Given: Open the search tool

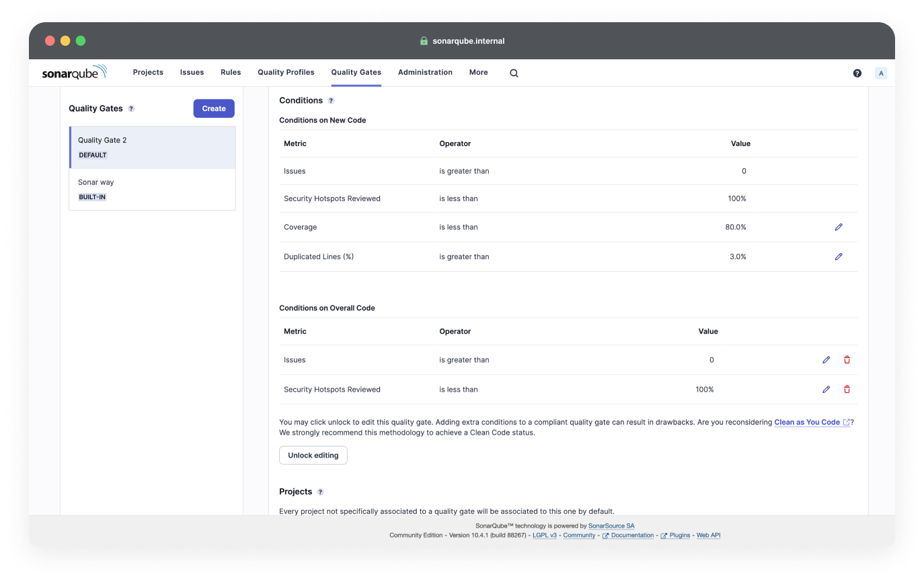Looking at the screenshot, I should coord(514,73).
